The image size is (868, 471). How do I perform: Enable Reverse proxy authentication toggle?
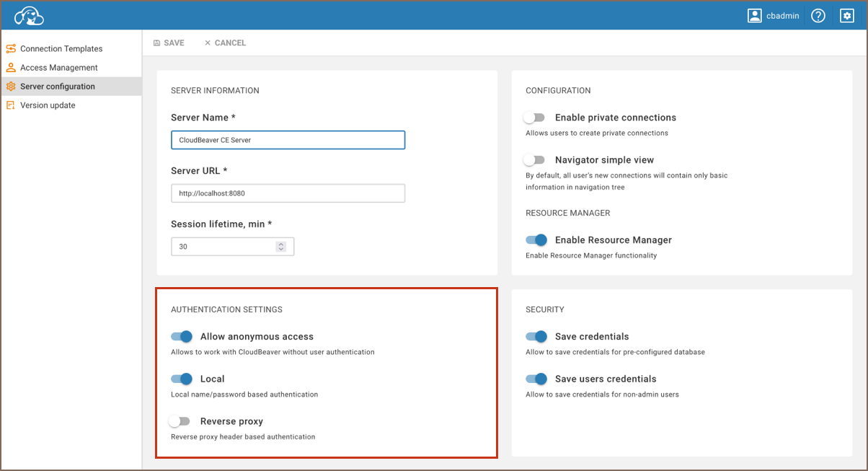click(x=180, y=421)
